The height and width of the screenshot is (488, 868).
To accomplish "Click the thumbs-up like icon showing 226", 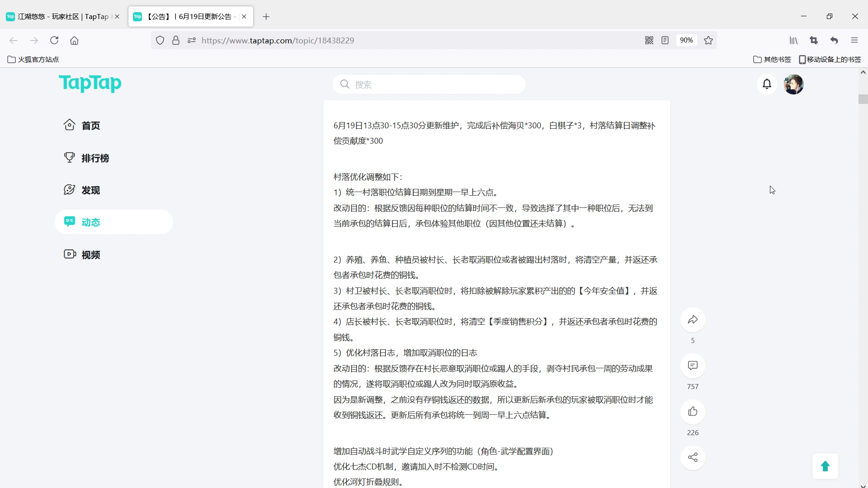I will (693, 412).
